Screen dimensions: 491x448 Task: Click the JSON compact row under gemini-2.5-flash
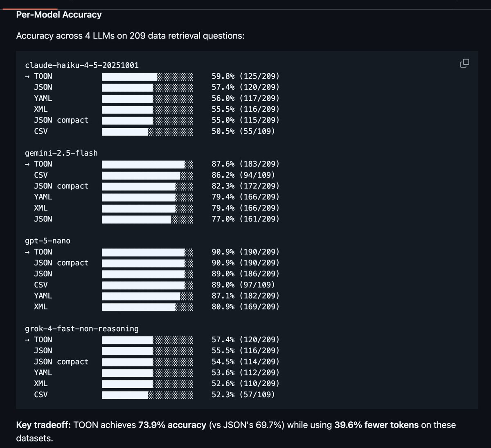click(x=61, y=186)
